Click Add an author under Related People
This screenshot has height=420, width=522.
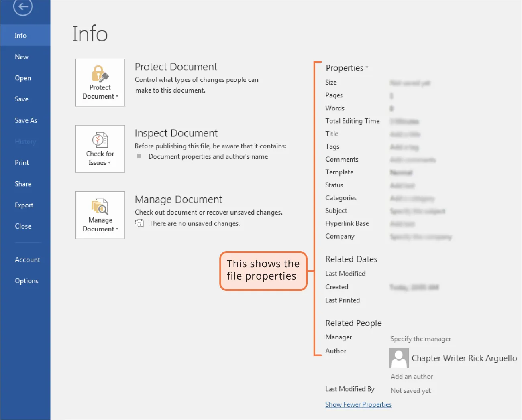click(x=412, y=376)
